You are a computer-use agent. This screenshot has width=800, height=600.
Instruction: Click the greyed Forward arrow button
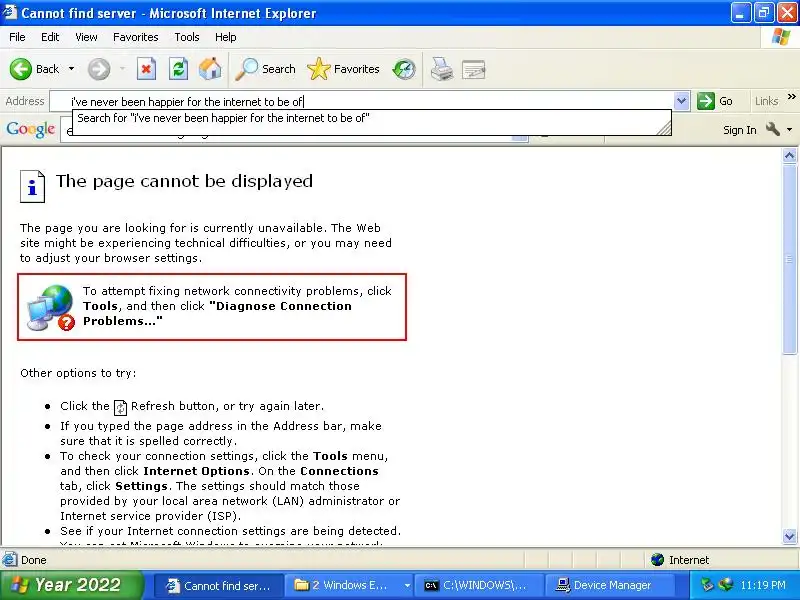tap(98, 69)
